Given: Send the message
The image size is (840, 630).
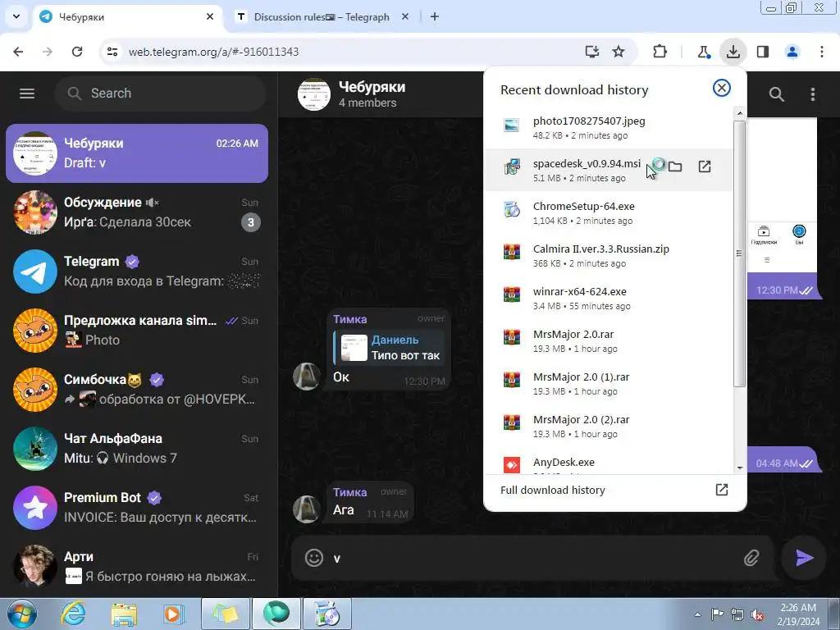Looking at the screenshot, I should click(804, 558).
